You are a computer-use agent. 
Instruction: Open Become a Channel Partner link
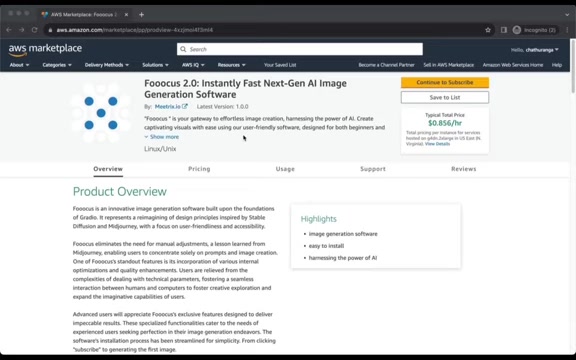pos(386,65)
